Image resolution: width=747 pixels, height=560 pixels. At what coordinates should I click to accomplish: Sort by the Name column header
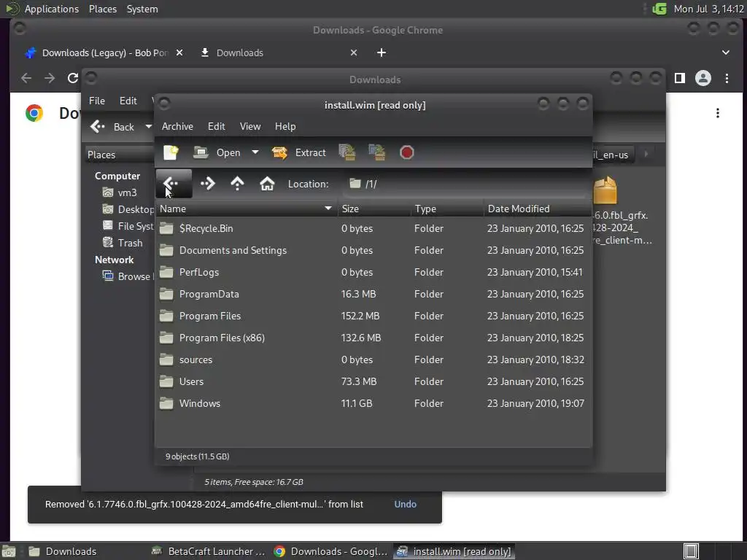click(247, 209)
